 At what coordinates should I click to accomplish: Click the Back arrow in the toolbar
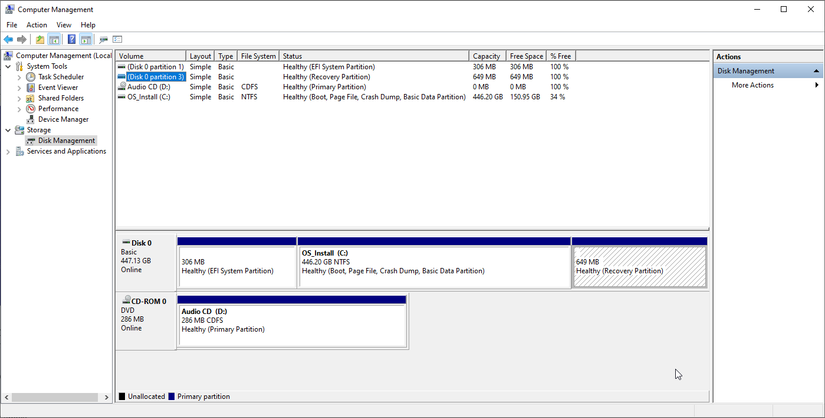tap(8, 39)
